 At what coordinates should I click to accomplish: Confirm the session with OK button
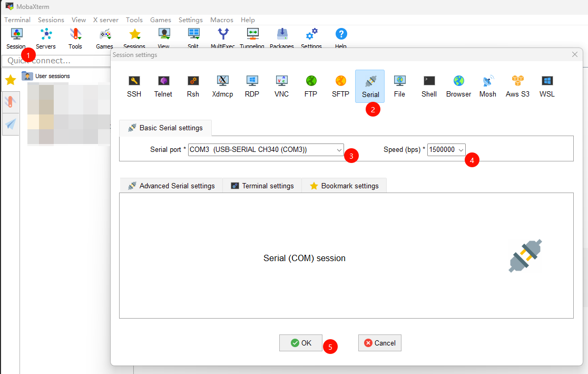point(301,343)
